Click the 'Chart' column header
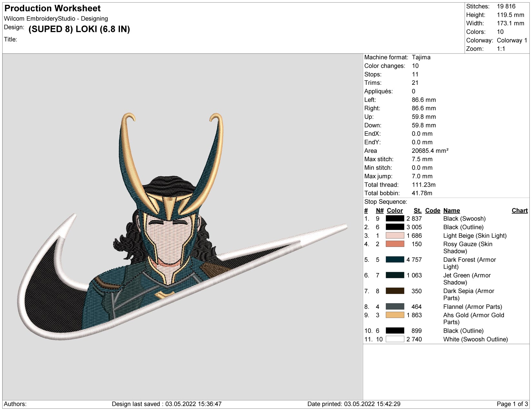Image resolution: width=532 pixels, height=411 pixels. click(520, 210)
